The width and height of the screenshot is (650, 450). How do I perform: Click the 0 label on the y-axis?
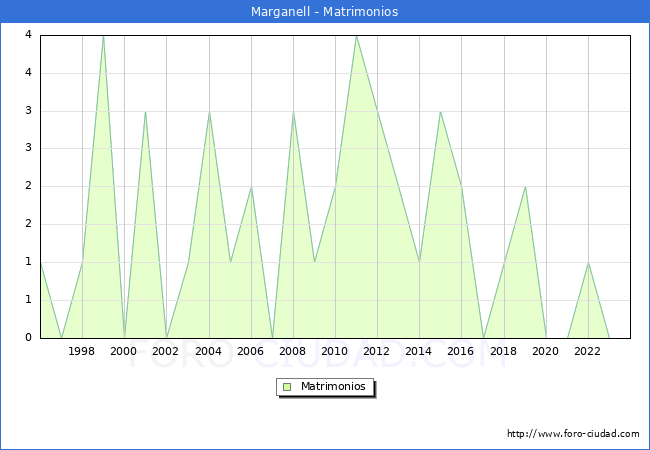pyautogui.click(x=29, y=338)
